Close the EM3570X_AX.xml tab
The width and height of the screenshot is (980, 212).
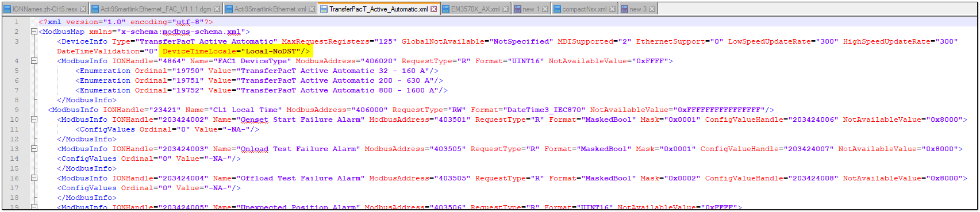tap(505, 9)
